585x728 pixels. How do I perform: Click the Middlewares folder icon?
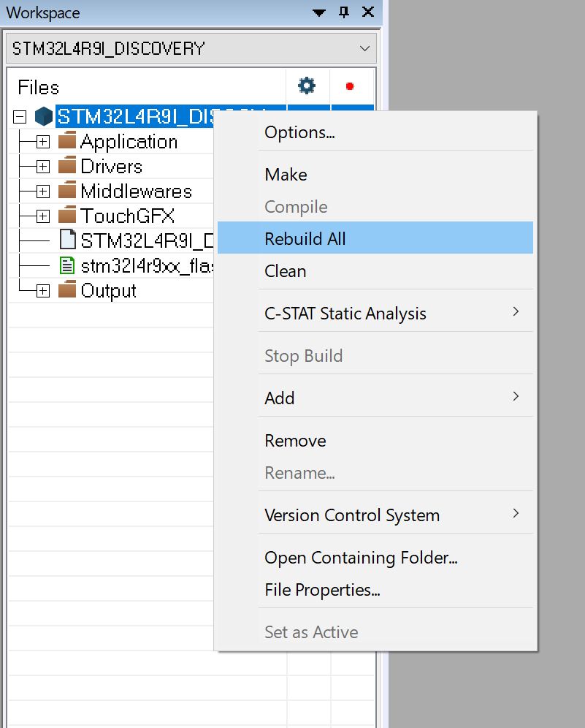(67, 190)
